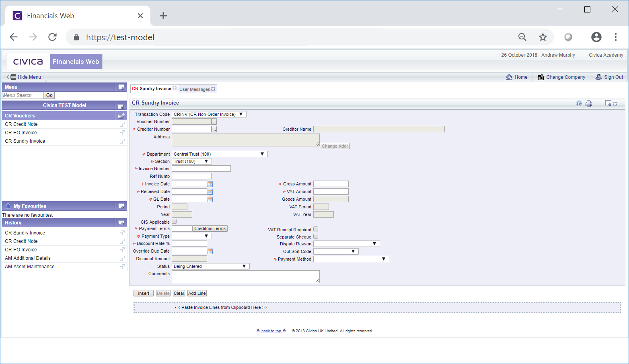
Task: Open the Payment Type dropdown
Action: 192,236
